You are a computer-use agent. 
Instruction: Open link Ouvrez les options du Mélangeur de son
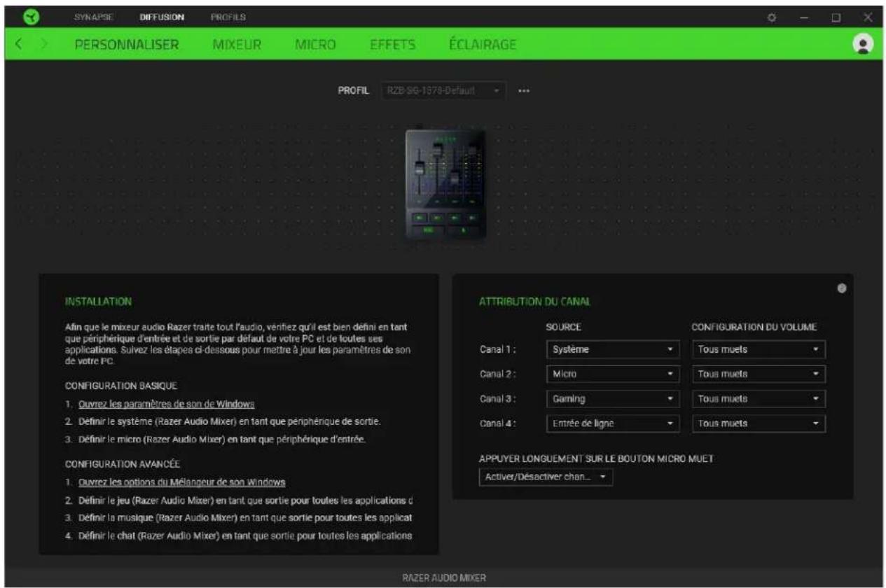pyautogui.click(x=181, y=483)
